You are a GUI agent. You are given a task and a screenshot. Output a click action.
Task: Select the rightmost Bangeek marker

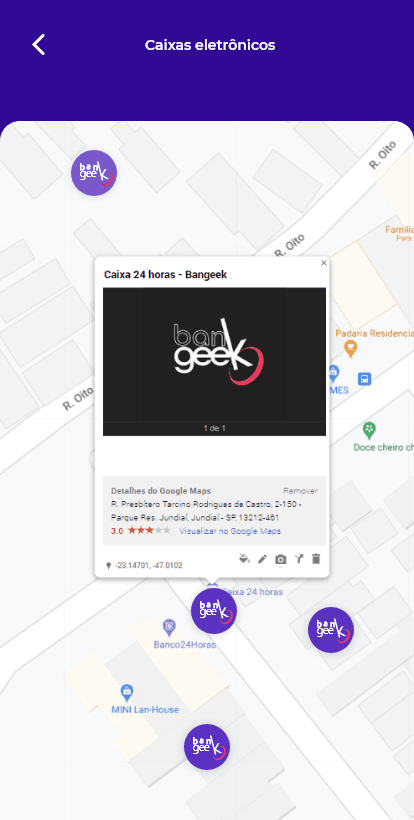[331, 630]
